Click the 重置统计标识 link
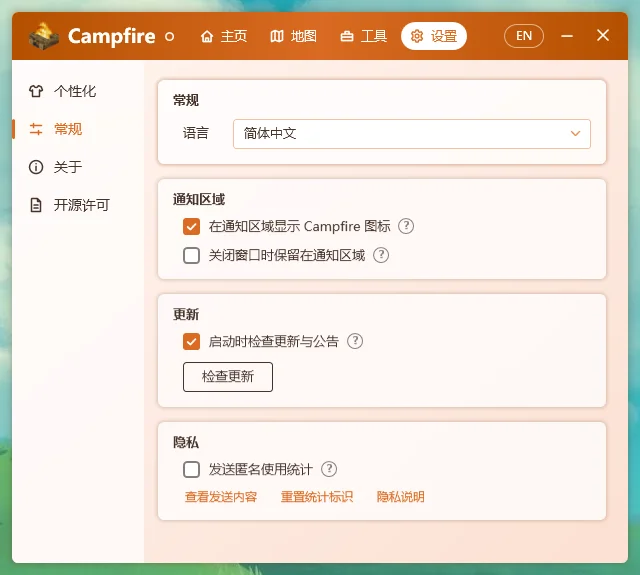The width and height of the screenshot is (640, 575). [317, 497]
